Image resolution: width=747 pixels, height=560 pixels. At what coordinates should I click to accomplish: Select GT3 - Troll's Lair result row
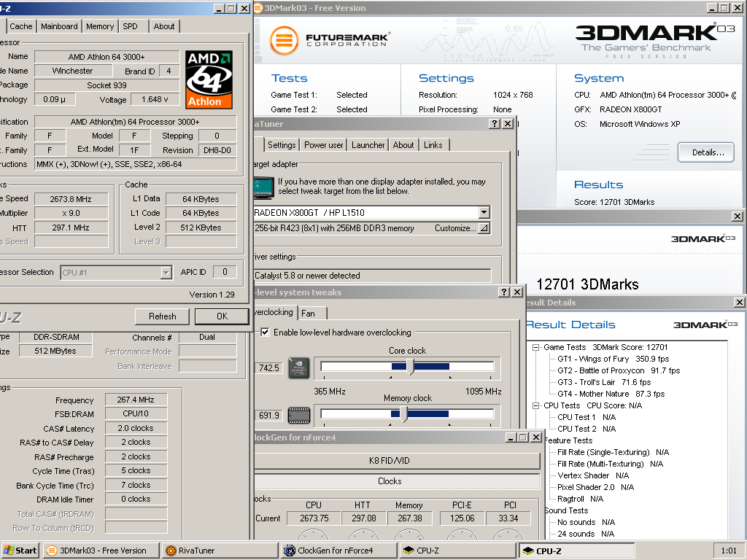click(604, 382)
